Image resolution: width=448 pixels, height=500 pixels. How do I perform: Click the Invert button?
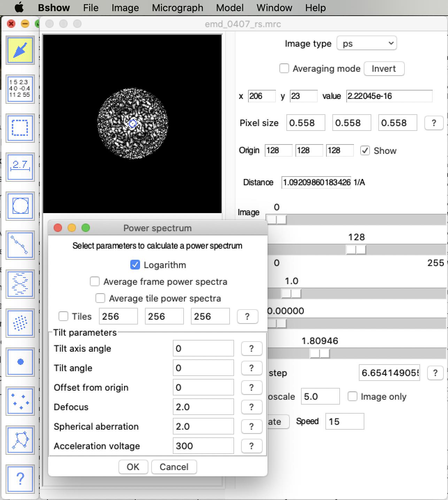384,69
